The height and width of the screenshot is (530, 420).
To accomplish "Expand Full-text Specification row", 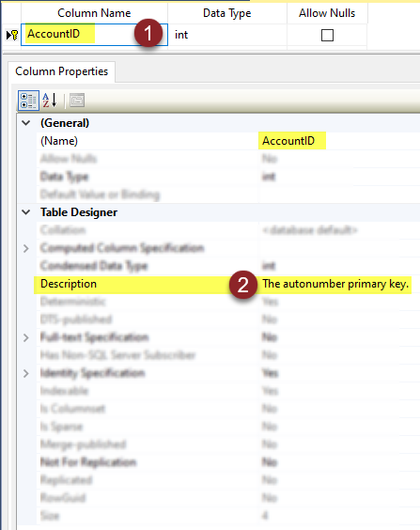I will [x=26, y=337].
